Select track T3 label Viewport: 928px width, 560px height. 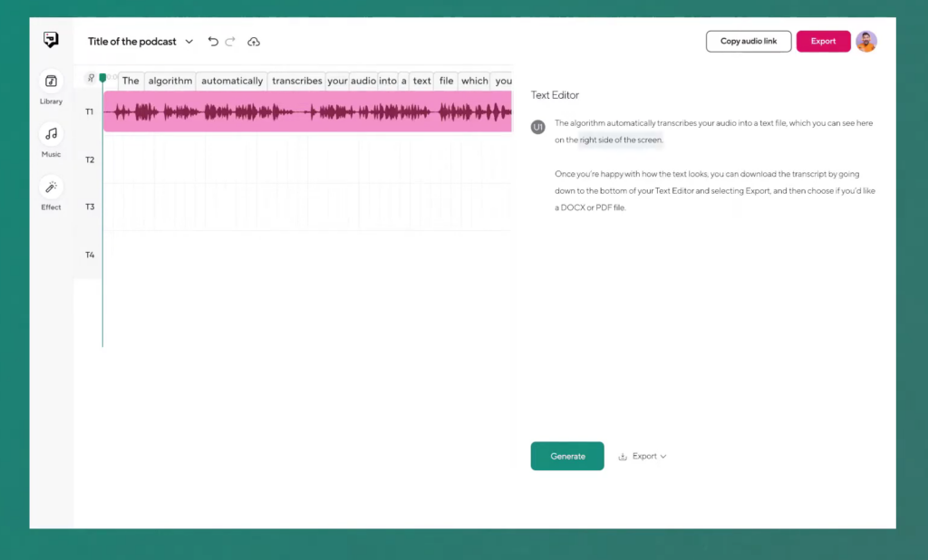point(88,206)
